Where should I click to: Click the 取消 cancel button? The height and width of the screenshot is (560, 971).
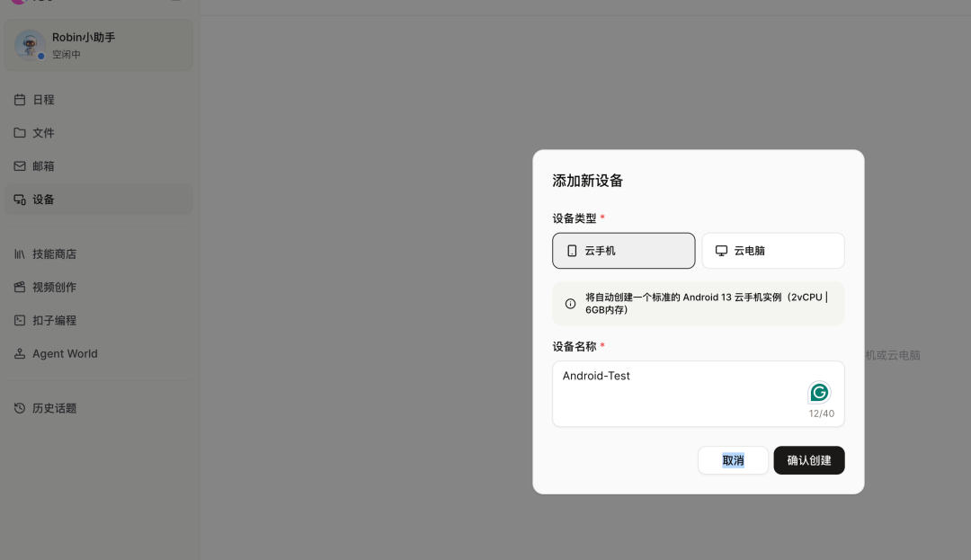pyautogui.click(x=733, y=460)
